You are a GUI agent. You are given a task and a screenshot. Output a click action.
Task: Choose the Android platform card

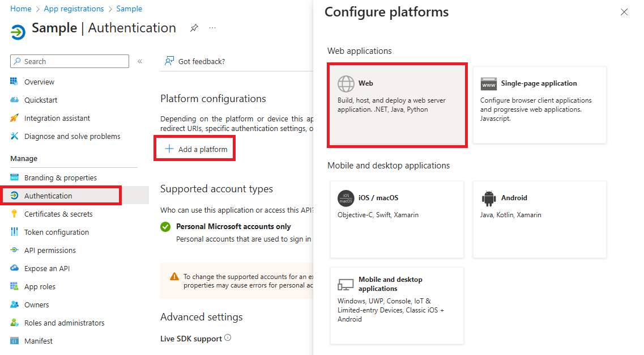pyautogui.click(x=540, y=219)
